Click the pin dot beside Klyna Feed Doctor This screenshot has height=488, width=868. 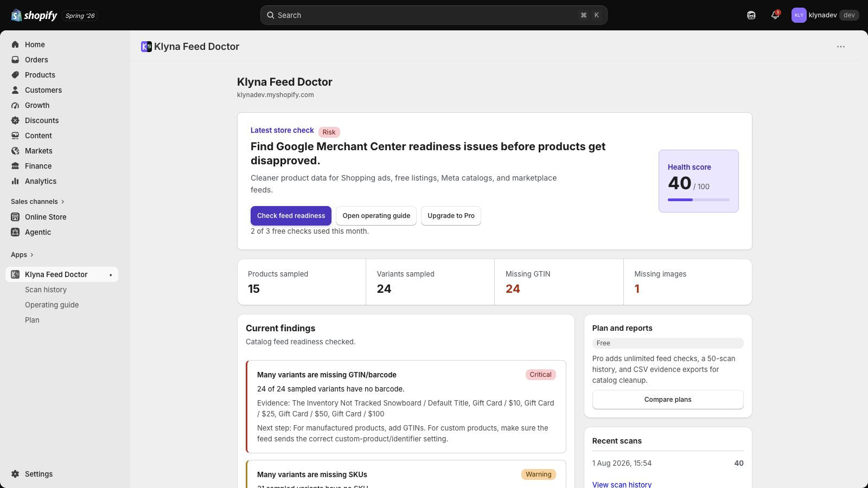pyautogui.click(x=111, y=275)
